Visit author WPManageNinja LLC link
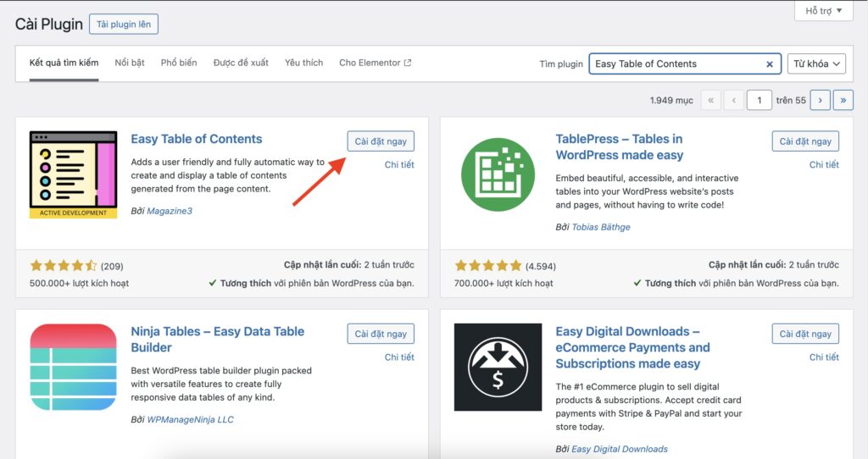The height and width of the screenshot is (459, 868). (x=190, y=419)
